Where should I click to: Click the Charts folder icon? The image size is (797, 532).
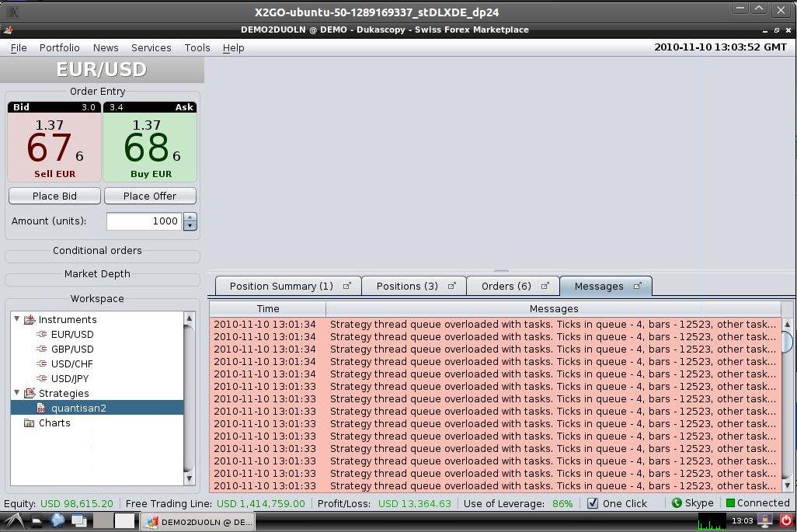[30, 422]
